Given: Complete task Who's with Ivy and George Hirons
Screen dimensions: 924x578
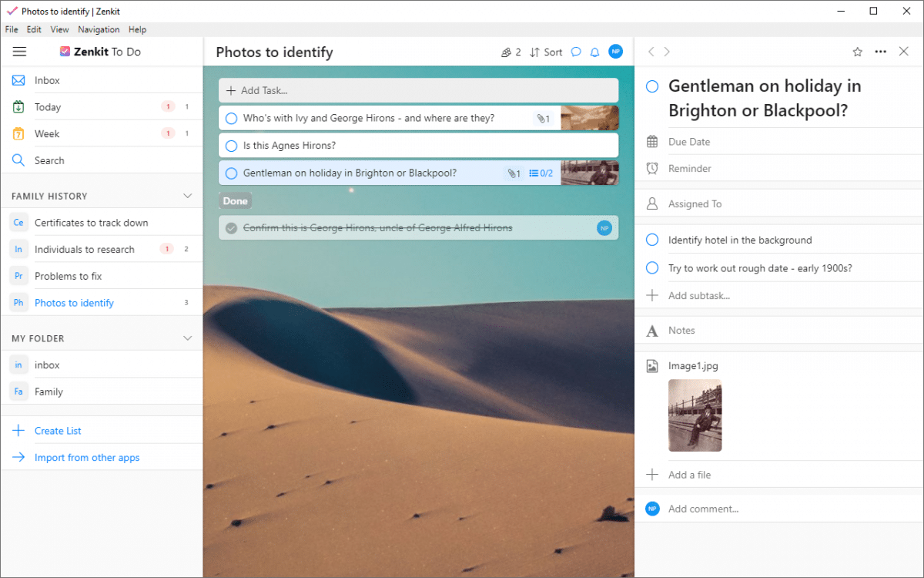Looking at the screenshot, I should coord(231,119).
